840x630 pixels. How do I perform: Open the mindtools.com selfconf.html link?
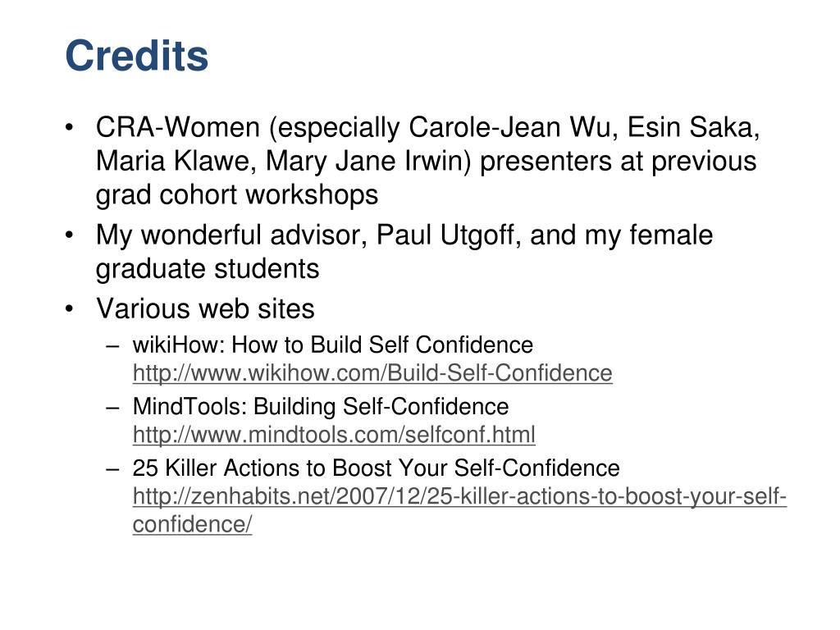tap(334, 435)
